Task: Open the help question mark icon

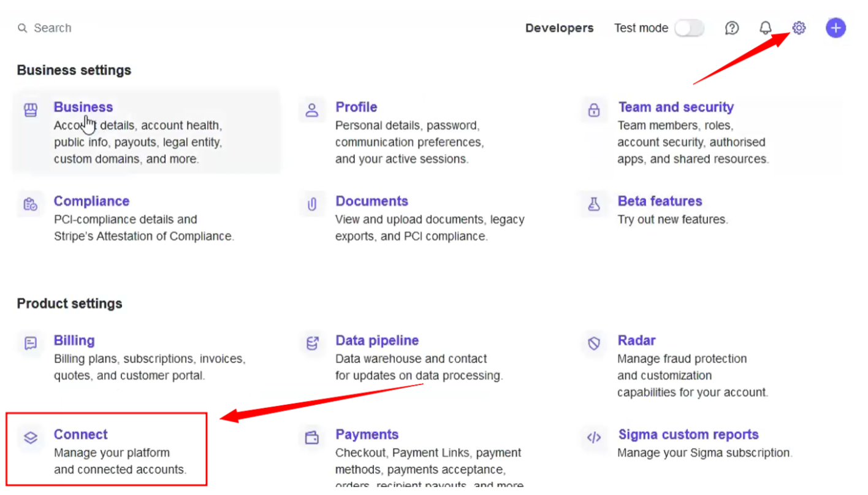Action: tap(732, 28)
